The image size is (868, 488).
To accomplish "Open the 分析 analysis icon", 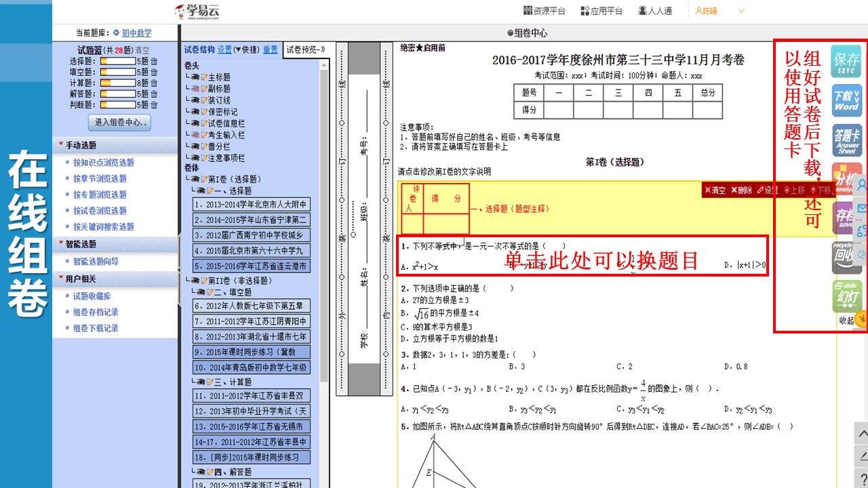I will [x=843, y=180].
